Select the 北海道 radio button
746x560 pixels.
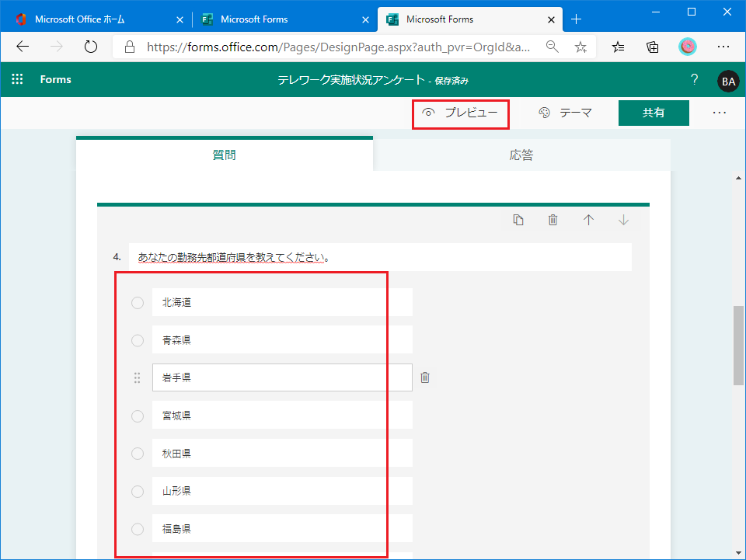tap(138, 302)
